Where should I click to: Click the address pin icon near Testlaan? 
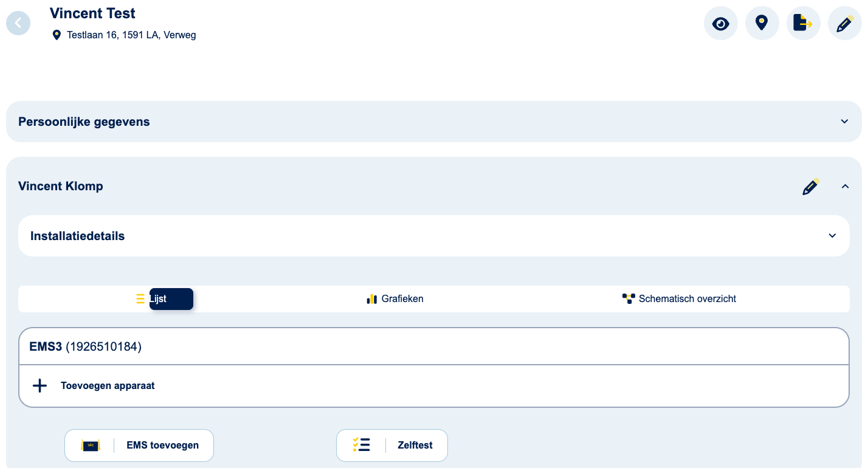(57, 35)
